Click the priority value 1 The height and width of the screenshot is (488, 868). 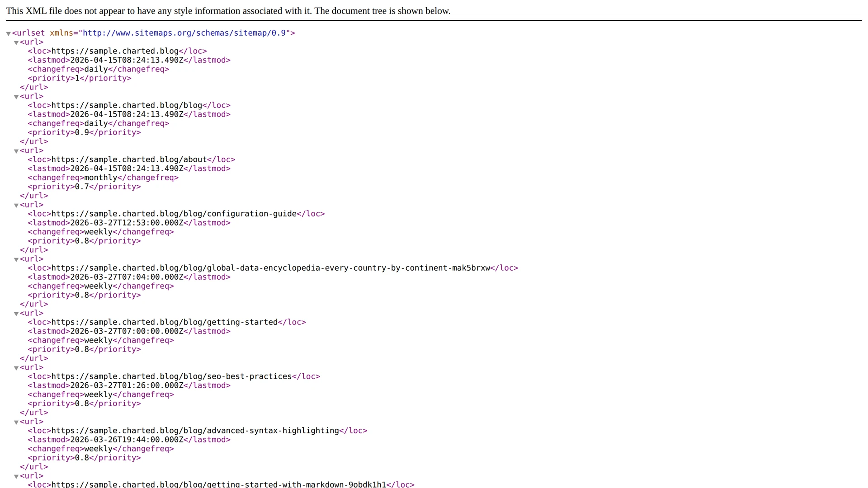tap(77, 78)
